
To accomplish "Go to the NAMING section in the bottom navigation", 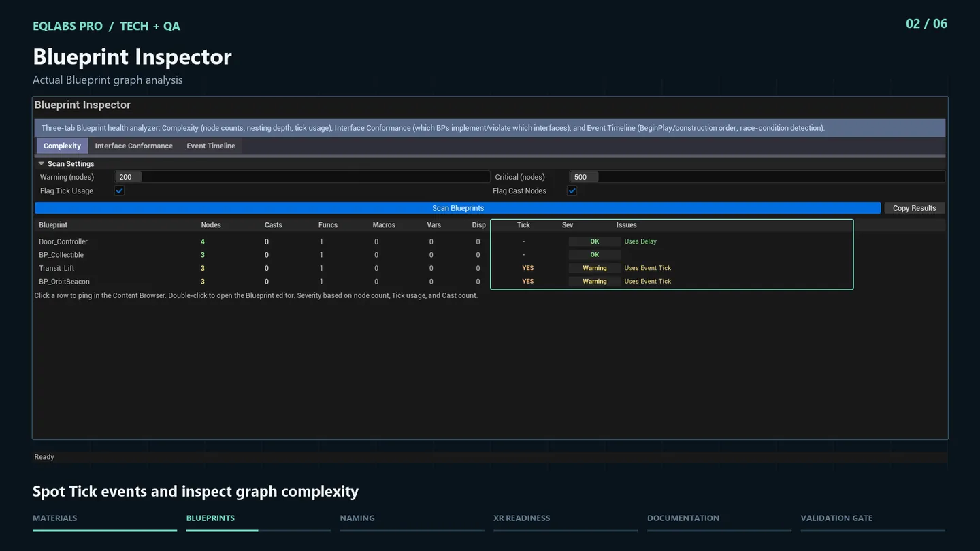I will coord(357,518).
